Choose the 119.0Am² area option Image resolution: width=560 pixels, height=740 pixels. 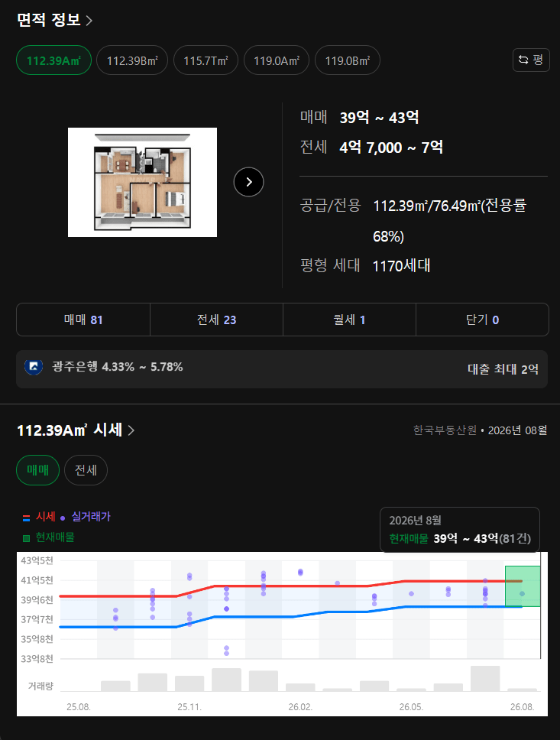point(277,60)
